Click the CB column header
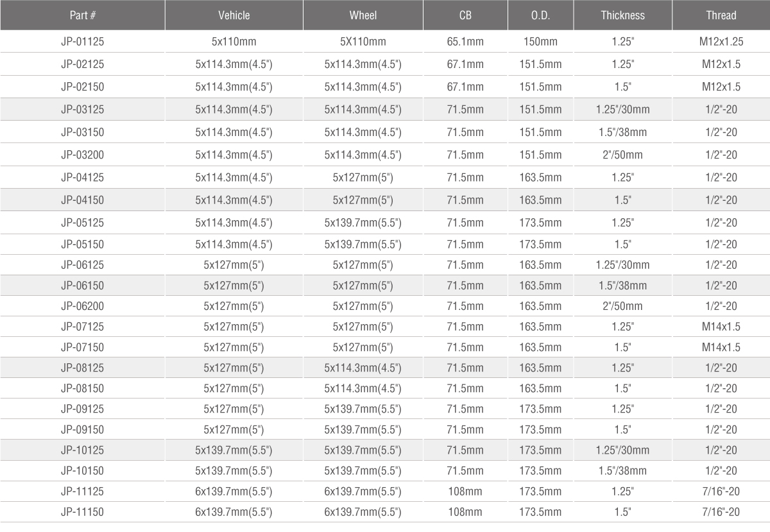The height and width of the screenshot is (532, 770). tap(465, 15)
